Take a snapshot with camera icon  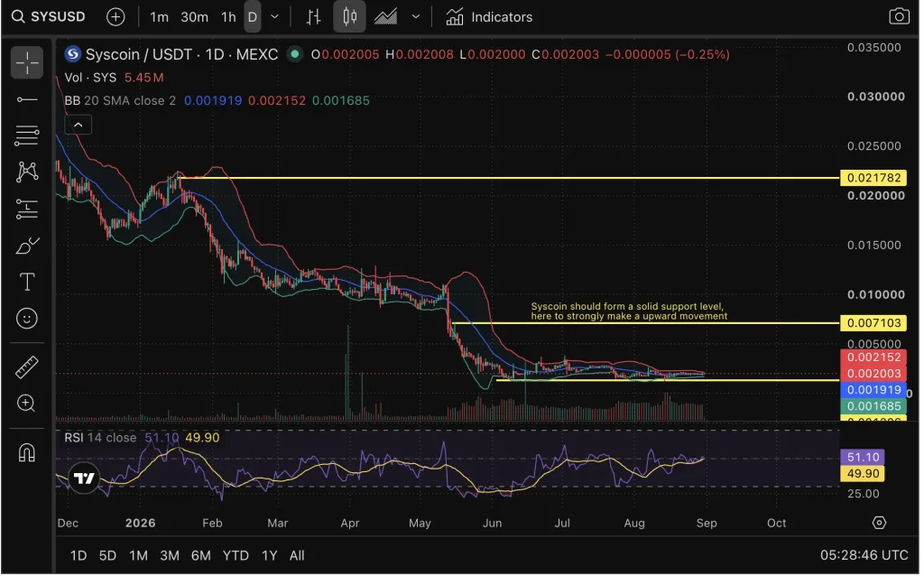900,16
